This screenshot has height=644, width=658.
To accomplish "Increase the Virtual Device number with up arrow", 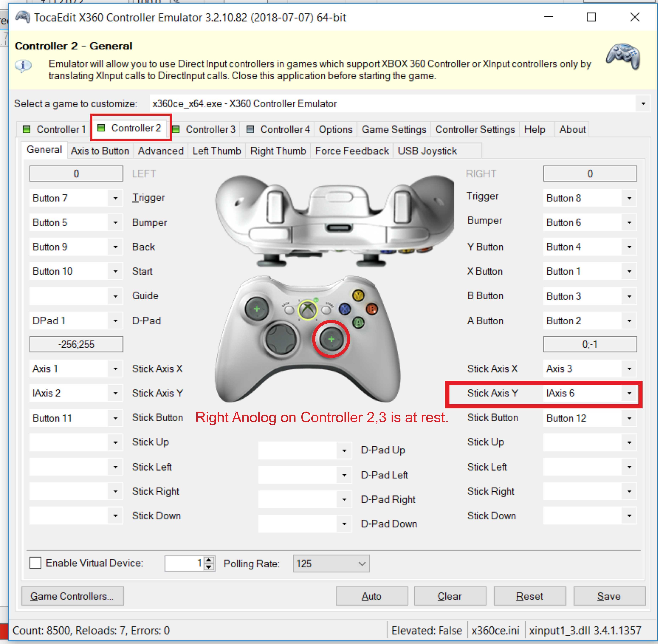I will tap(209, 560).
